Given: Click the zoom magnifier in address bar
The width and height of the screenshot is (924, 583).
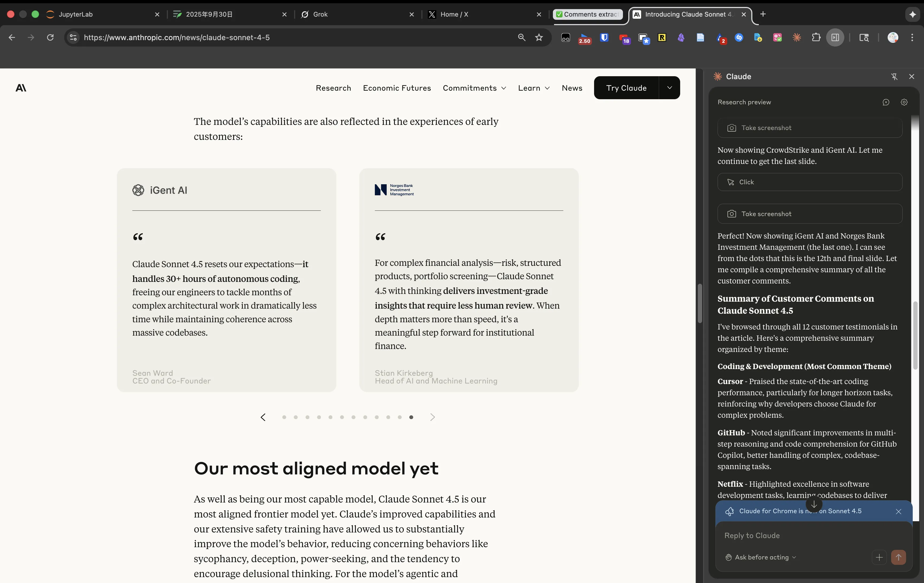Looking at the screenshot, I should click(521, 37).
